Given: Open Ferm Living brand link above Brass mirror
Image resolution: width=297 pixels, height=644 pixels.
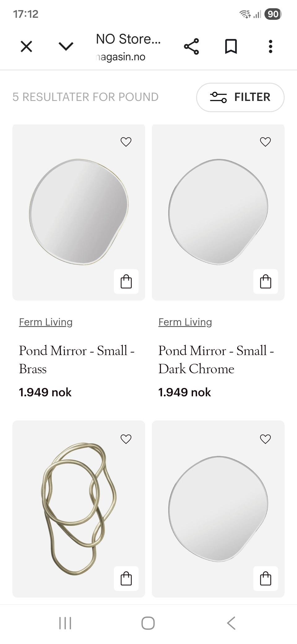Looking at the screenshot, I should (46, 322).
